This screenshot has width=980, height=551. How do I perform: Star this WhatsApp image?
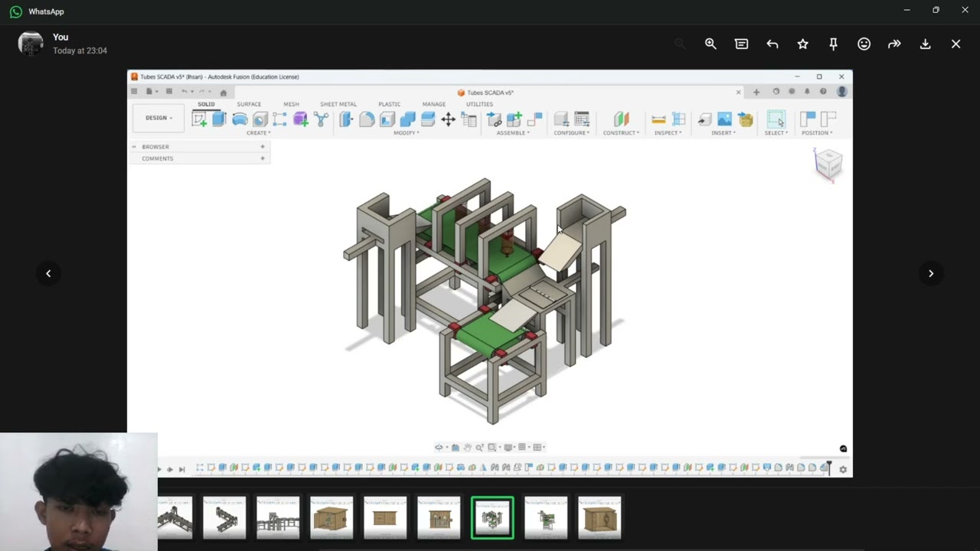coord(802,44)
